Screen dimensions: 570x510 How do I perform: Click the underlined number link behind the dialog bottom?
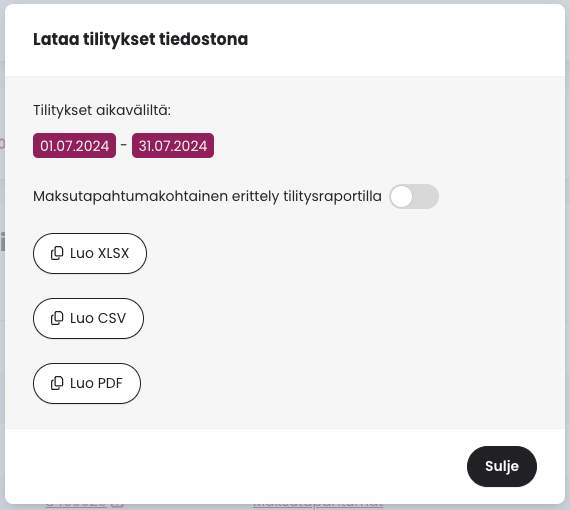pos(76,506)
